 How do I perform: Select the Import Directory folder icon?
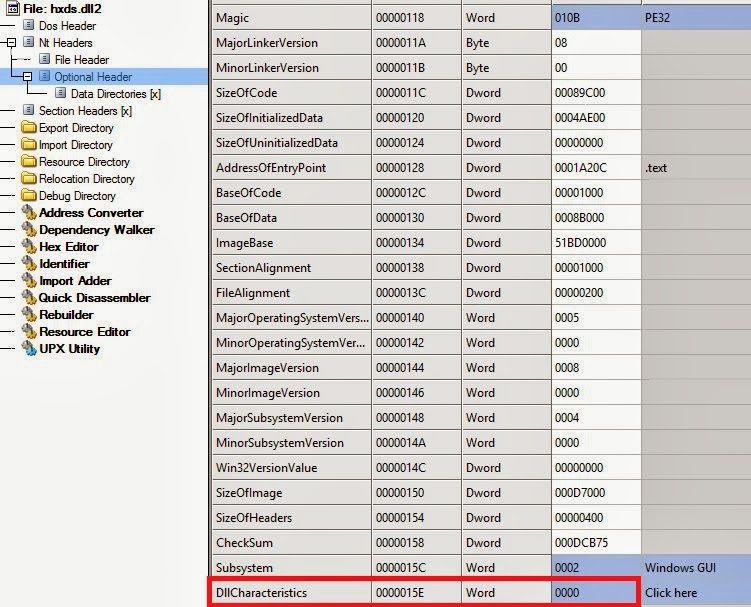click(28, 145)
